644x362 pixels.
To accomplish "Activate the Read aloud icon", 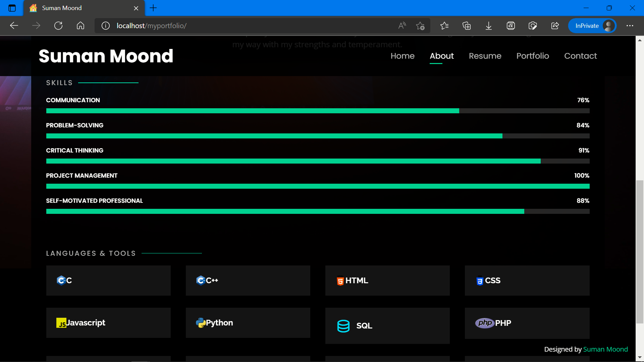I will pyautogui.click(x=402, y=26).
